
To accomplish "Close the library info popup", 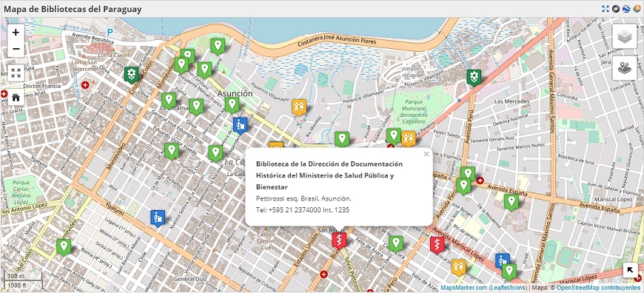I will coord(426,155).
